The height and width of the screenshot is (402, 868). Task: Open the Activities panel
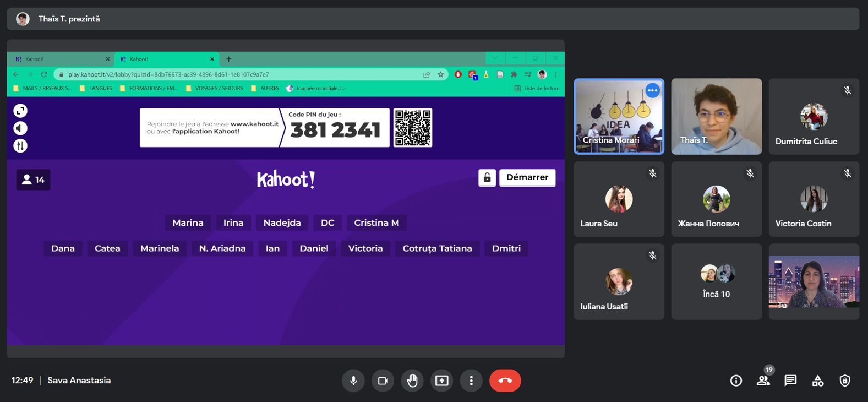coord(817,381)
